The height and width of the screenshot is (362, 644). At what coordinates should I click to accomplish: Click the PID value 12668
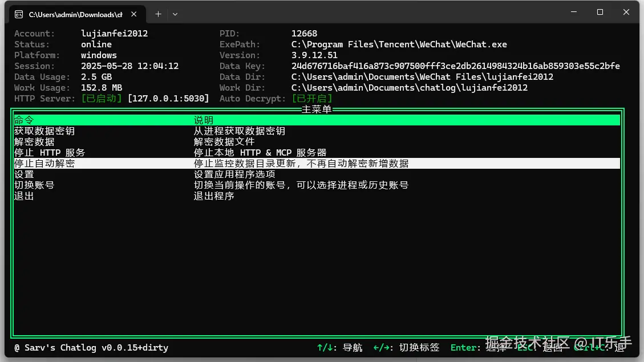click(x=305, y=33)
